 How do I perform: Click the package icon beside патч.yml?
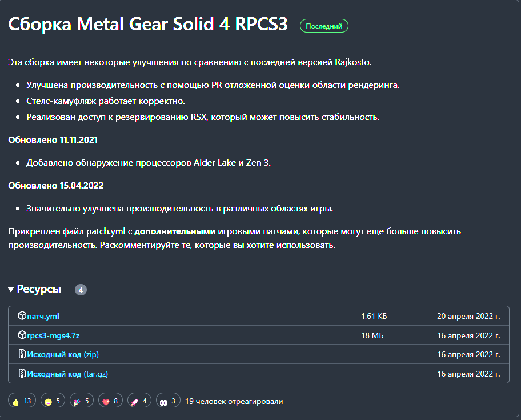(x=22, y=316)
